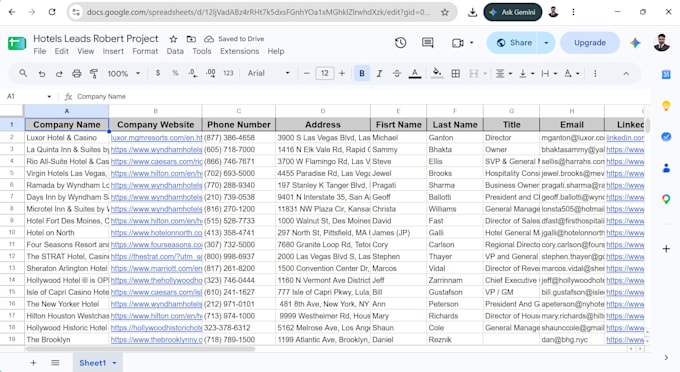
Task: Click the font size field
Action: [324, 73]
